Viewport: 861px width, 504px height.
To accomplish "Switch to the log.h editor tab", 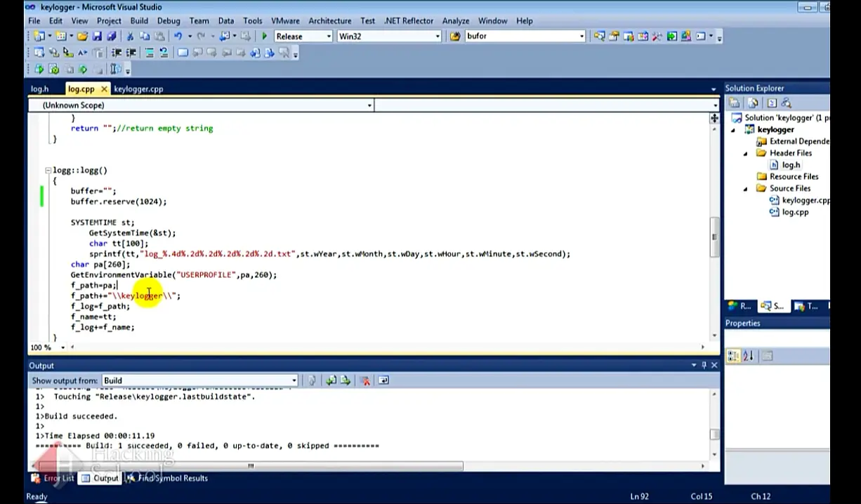I will (40, 89).
